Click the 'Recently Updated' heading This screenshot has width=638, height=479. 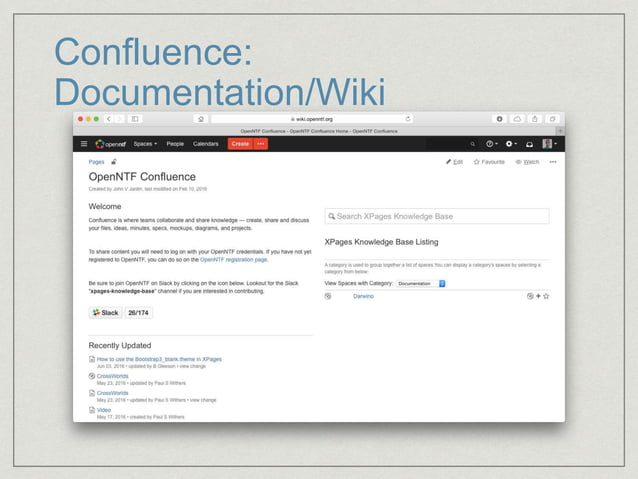[x=120, y=346]
